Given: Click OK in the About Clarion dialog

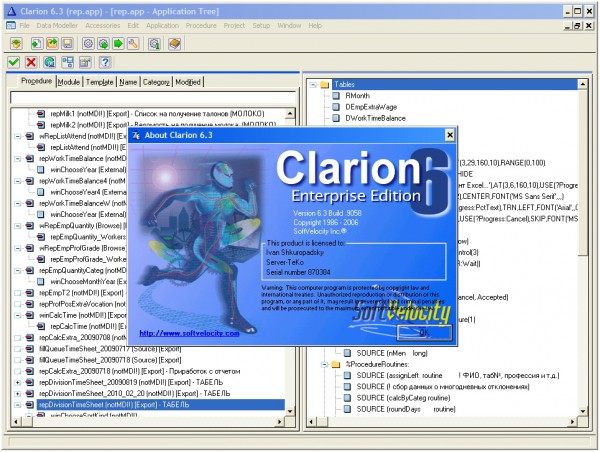Looking at the screenshot, I should click(x=424, y=332).
